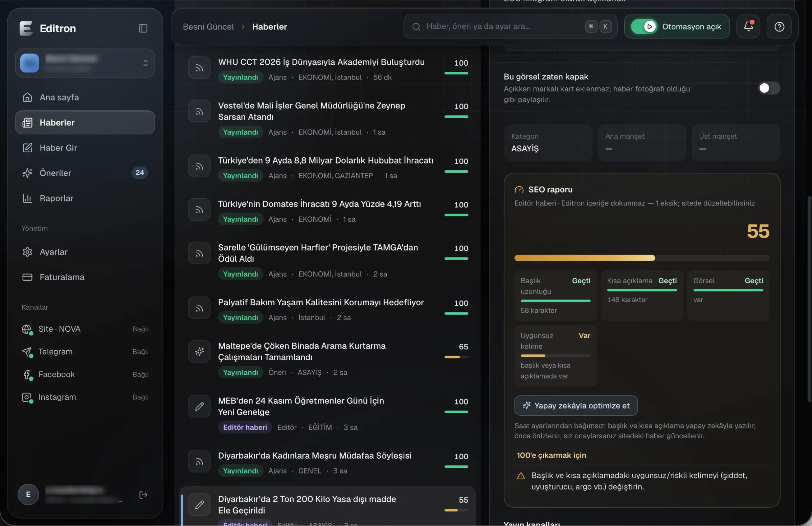Open Raporlar in sidebar

(85, 198)
